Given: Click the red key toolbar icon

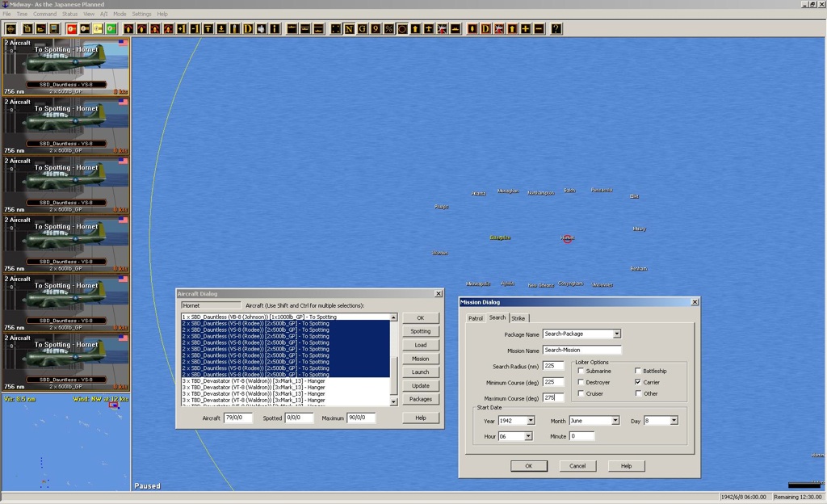Looking at the screenshot, I should [x=71, y=29].
